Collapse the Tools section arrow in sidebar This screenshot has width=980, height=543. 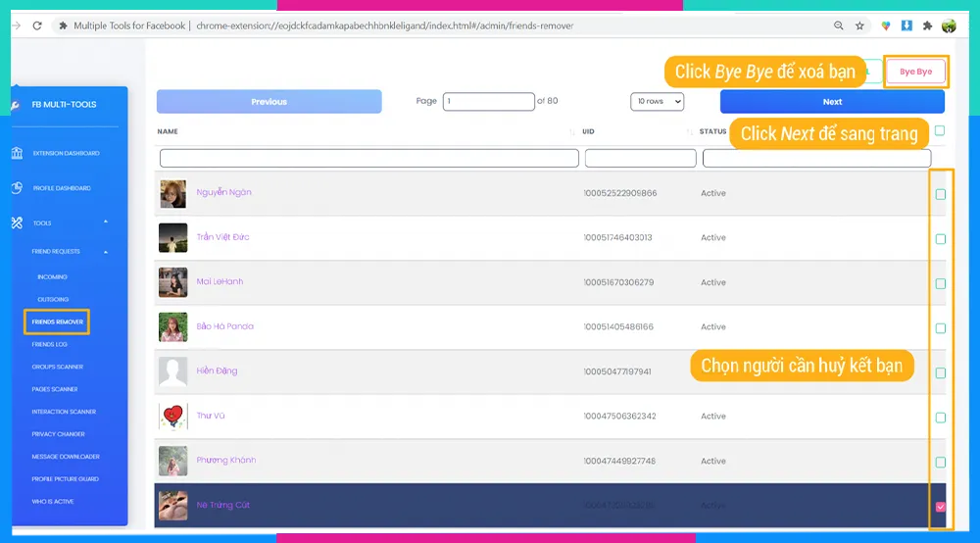tap(106, 222)
